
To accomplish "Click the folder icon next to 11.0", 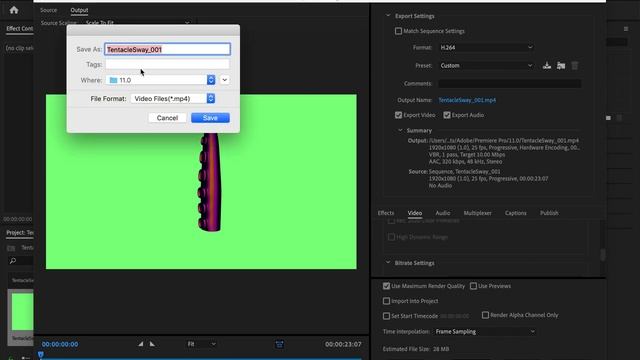I will click(x=113, y=80).
